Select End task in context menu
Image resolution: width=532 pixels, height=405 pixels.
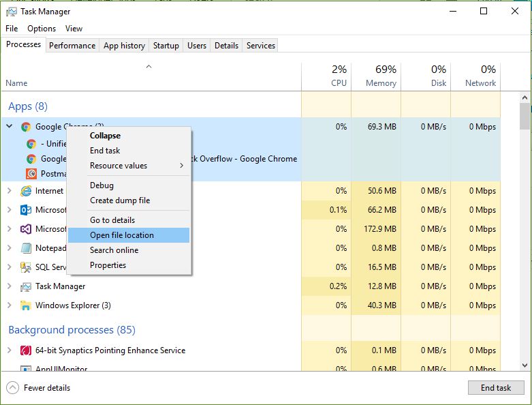(129, 151)
